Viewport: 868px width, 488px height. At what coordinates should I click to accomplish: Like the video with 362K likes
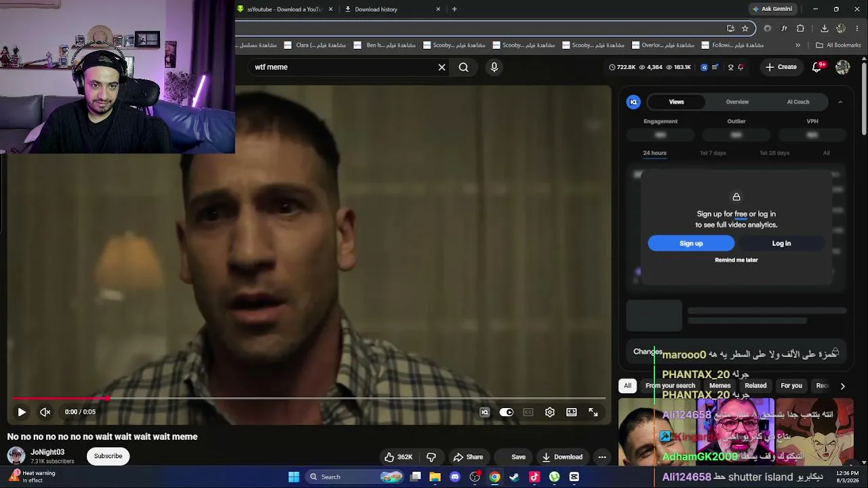coord(399,457)
